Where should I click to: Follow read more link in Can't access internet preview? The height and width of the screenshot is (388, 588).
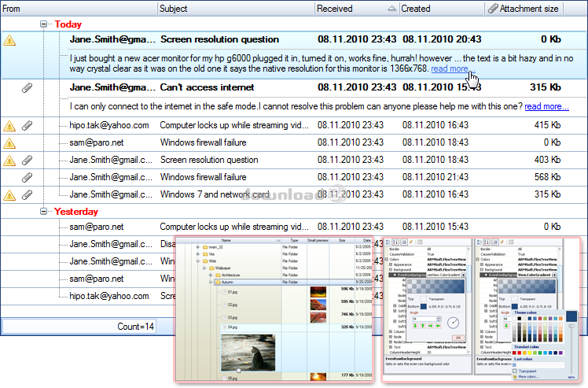click(x=546, y=107)
